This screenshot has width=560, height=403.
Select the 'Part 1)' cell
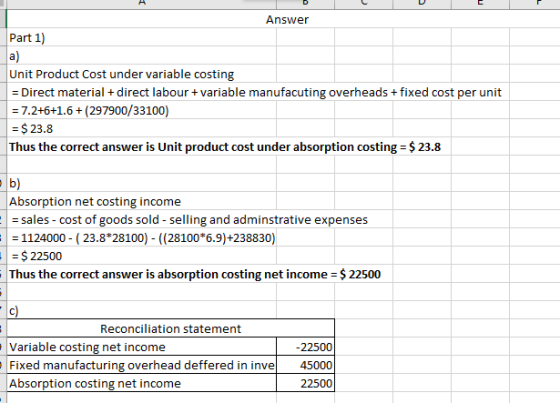(141, 38)
